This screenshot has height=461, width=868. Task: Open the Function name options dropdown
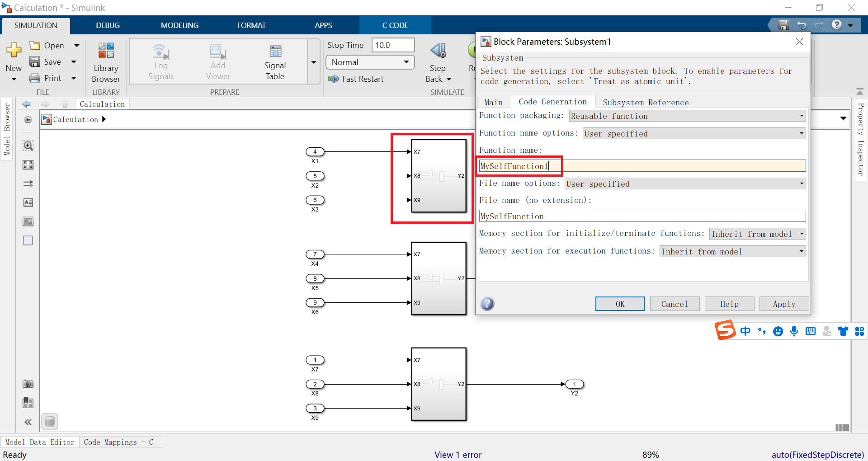click(x=694, y=133)
